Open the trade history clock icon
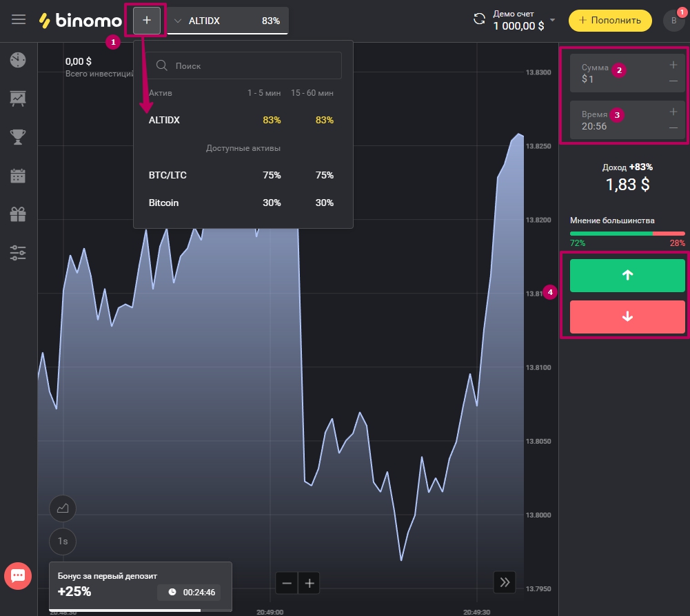This screenshot has width=690, height=616. point(18,60)
